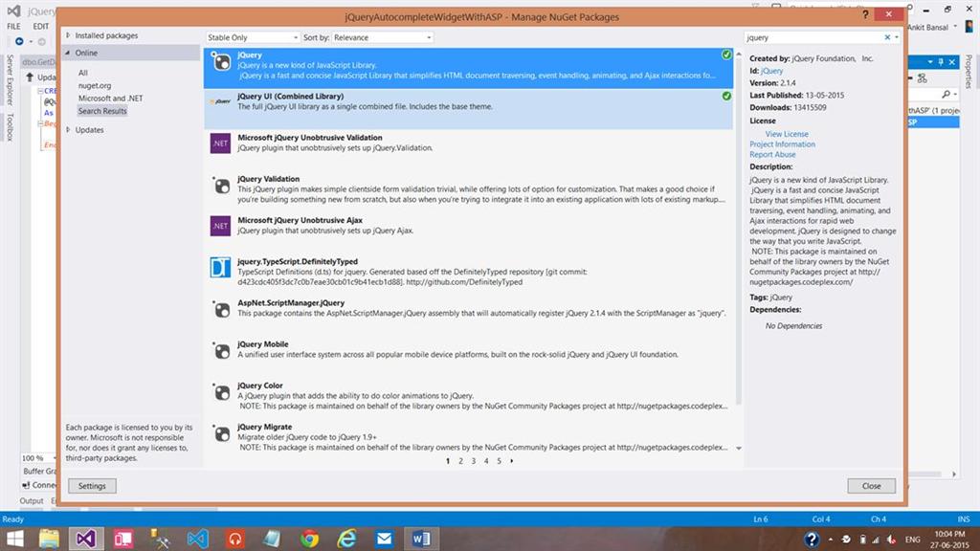Open the FILE menu
The width and height of the screenshot is (980, 551).
[13, 26]
